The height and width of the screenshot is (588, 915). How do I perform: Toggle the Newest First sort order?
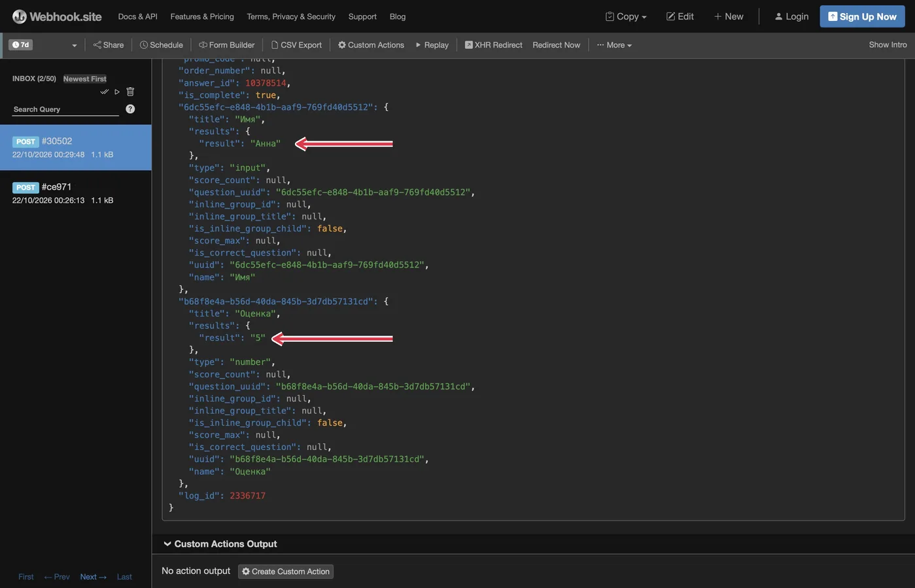coord(85,78)
